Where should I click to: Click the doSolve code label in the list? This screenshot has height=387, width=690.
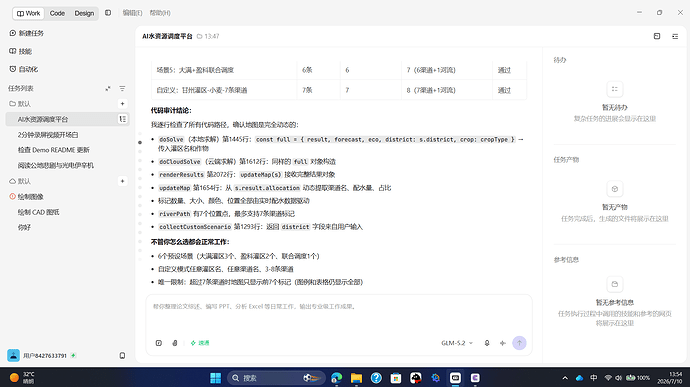click(x=171, y=140)
